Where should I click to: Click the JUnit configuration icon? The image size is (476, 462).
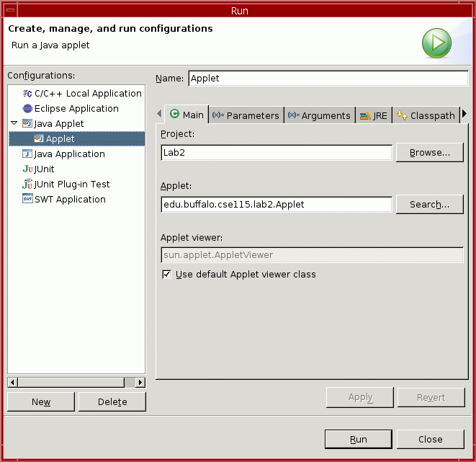pyautogui.click(x=27, y=169)
